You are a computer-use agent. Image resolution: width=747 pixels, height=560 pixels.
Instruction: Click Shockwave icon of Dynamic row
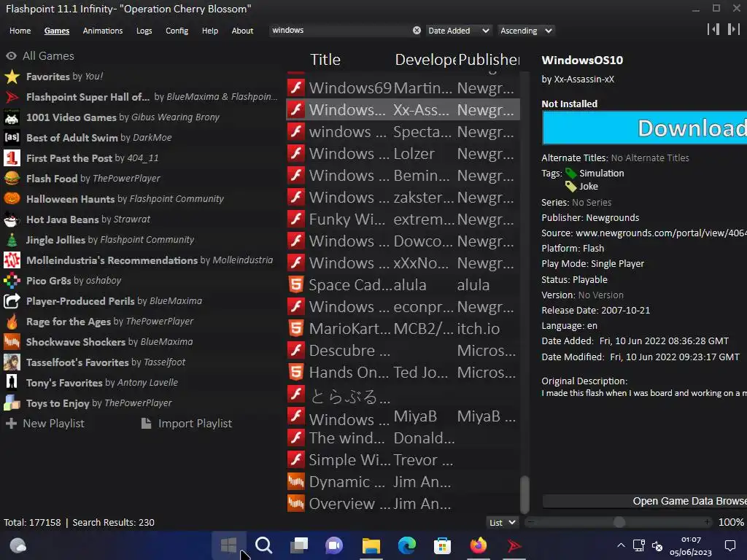296,482
